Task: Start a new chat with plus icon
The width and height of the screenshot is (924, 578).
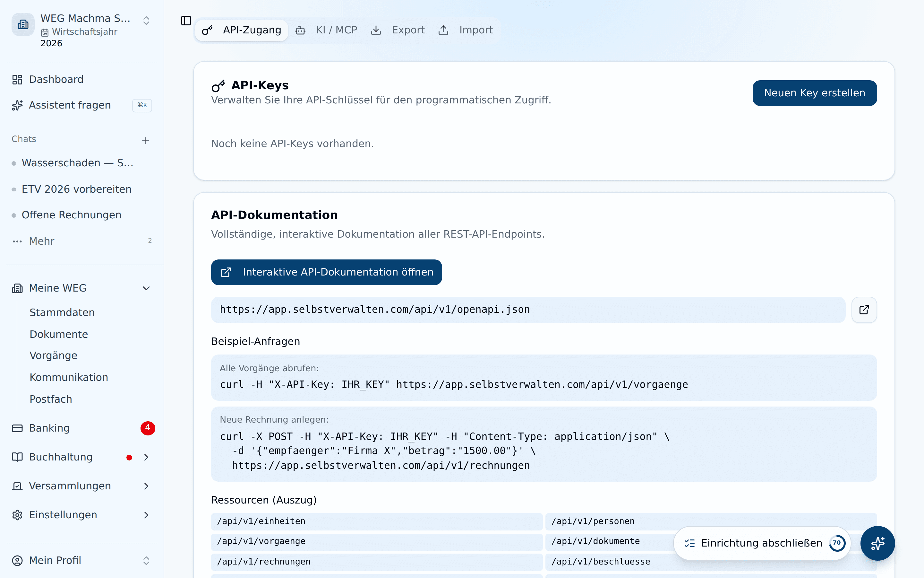Action: tap(145, 141)
